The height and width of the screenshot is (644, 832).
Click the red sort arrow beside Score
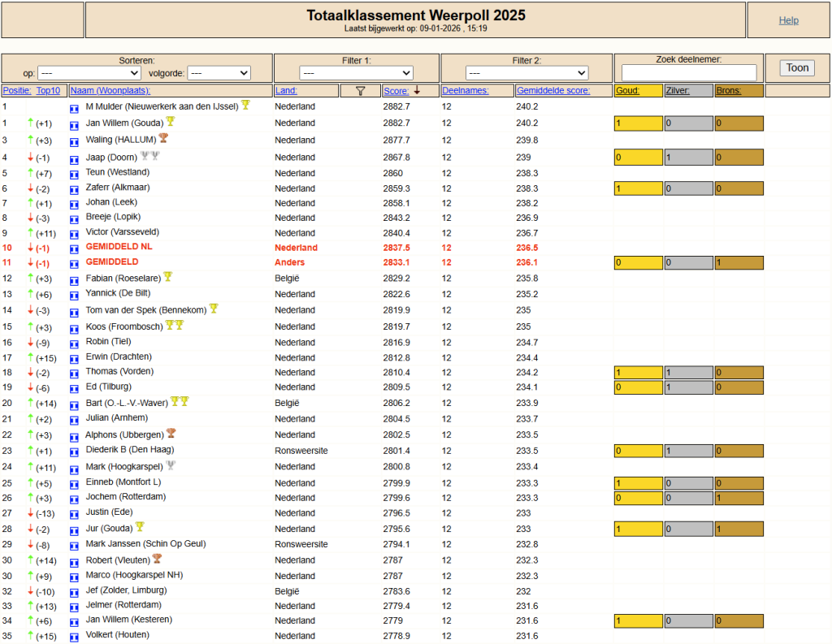tap(417, 90)
